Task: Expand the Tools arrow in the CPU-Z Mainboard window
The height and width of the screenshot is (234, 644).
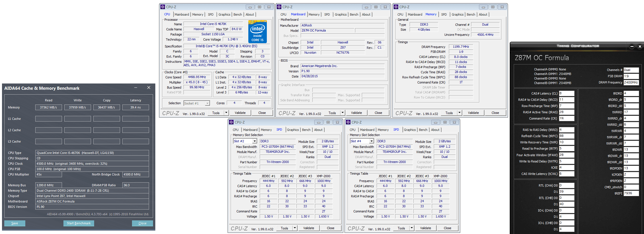Action: coord(342,113)
